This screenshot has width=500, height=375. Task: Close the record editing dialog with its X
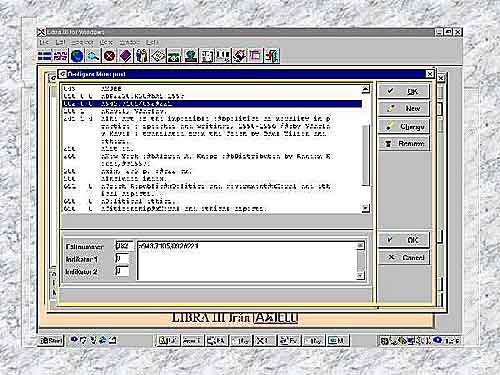(x=430, y=74)
